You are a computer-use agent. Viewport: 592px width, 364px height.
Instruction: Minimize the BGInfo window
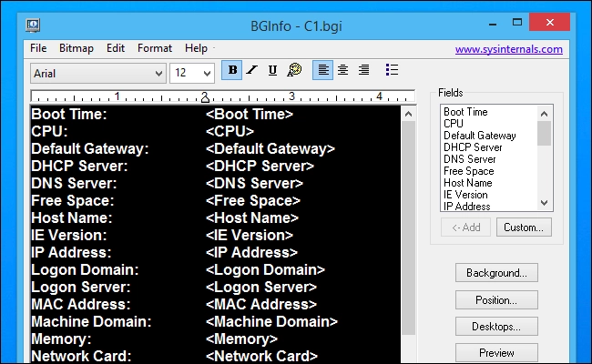[493, 24]
